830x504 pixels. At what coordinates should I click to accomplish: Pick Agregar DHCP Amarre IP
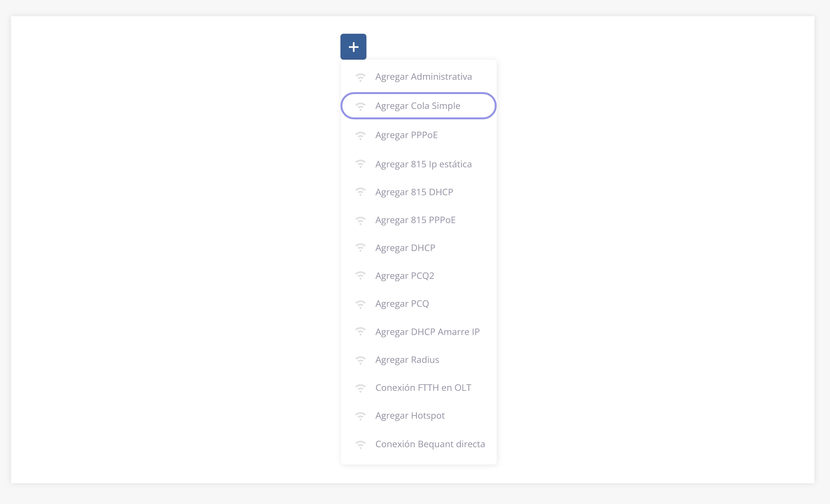coord(427,332)
